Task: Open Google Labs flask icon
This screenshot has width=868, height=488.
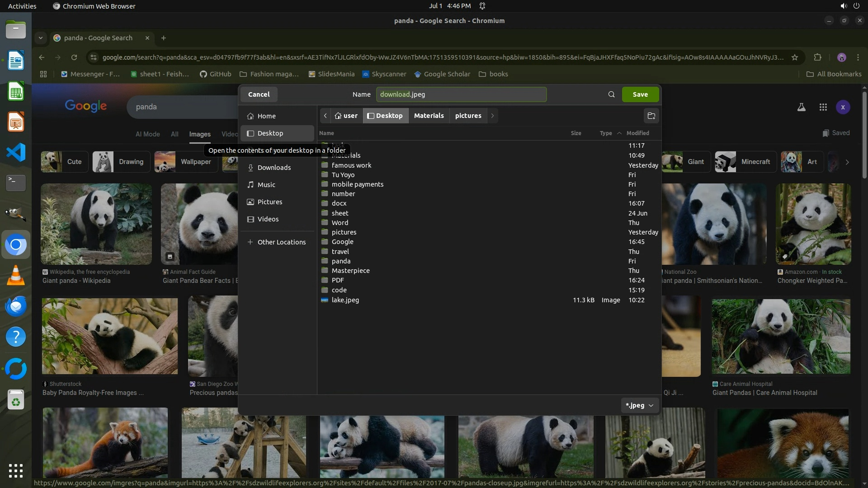Action: [801, 107]
